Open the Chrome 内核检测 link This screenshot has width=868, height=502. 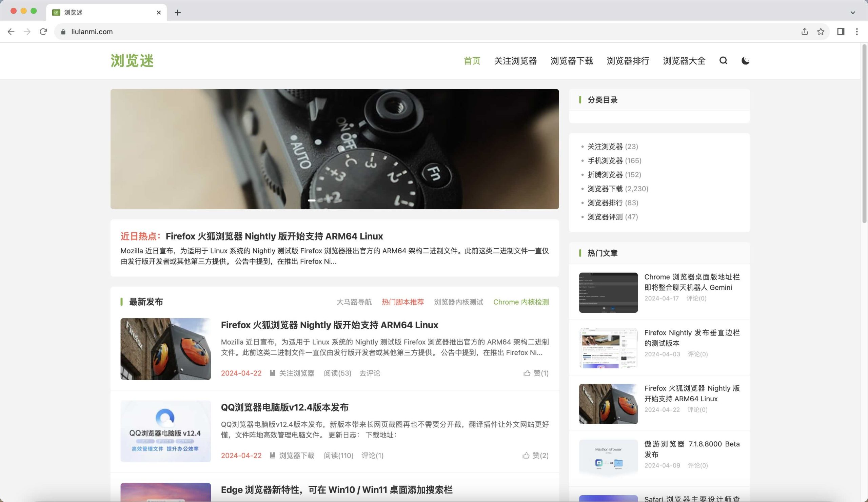(x=521, y=302)
